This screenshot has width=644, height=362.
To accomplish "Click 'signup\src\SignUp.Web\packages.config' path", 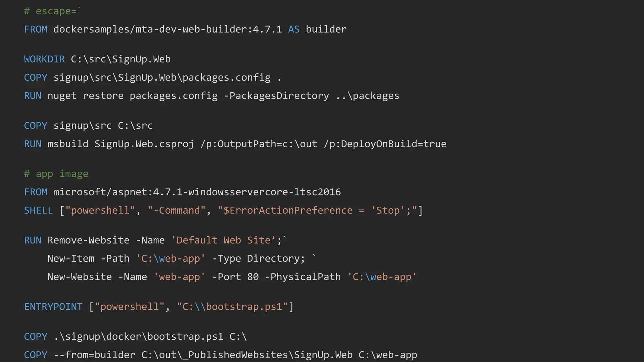I will 162,77.
